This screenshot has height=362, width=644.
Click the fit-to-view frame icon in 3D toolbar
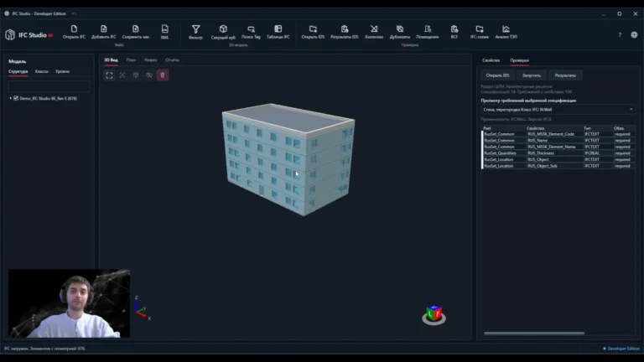click(x=109, y=75)
